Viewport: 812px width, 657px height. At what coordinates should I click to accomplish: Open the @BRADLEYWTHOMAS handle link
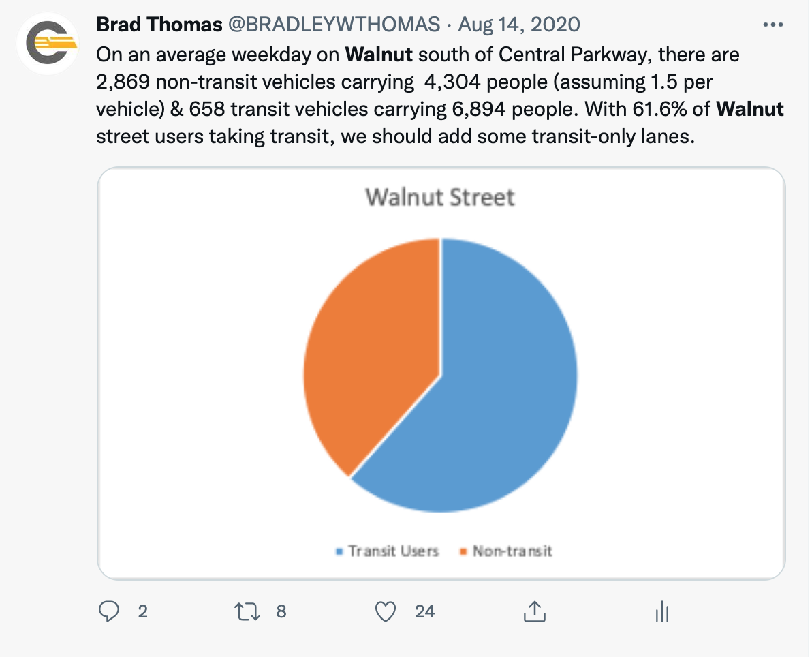pos(334,25)
